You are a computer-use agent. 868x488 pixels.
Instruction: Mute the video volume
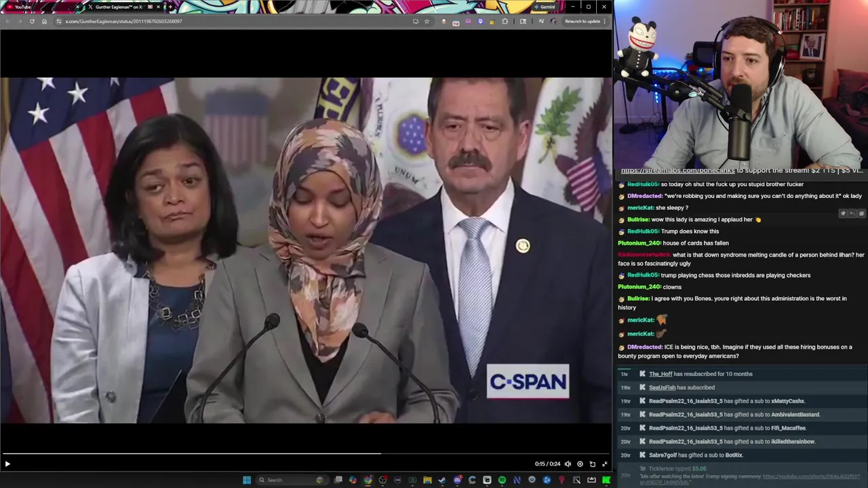coord(568,464)
